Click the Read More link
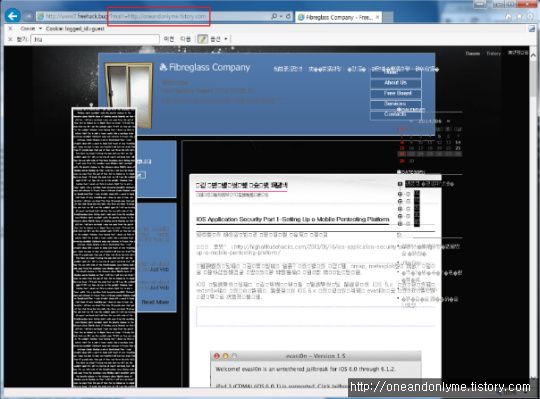 (155, 302)
